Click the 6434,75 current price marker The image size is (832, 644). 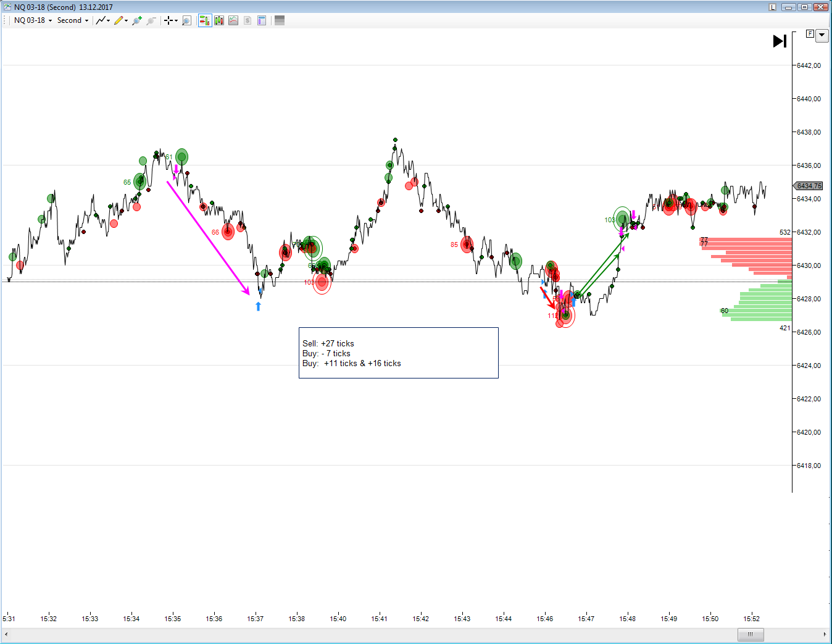tap(808, 186)
